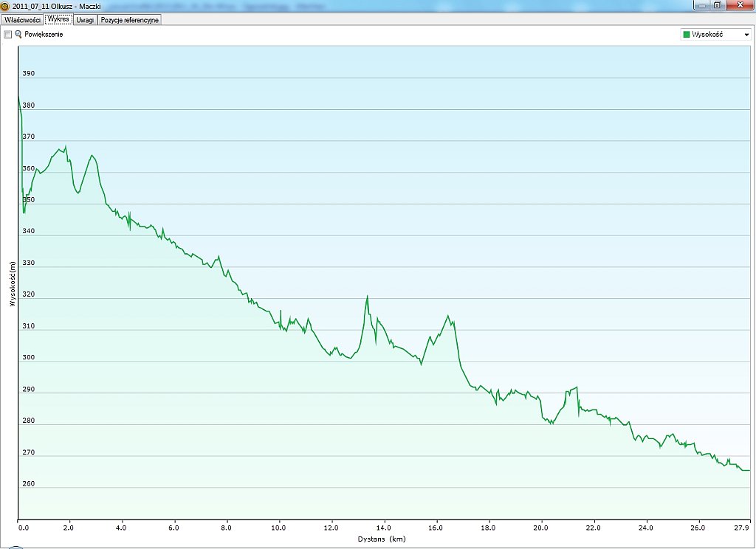The width and height of the screenshot is (756, 549).
Task: Click the Dystans (km) axis title
Action: pos(382,539)
